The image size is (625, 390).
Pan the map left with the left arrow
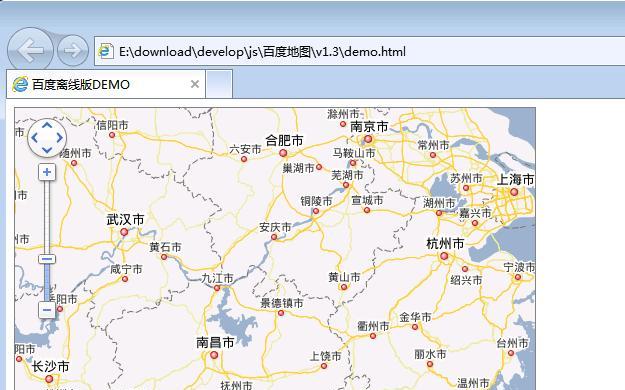pyautogui.click(x=35, y=138)
